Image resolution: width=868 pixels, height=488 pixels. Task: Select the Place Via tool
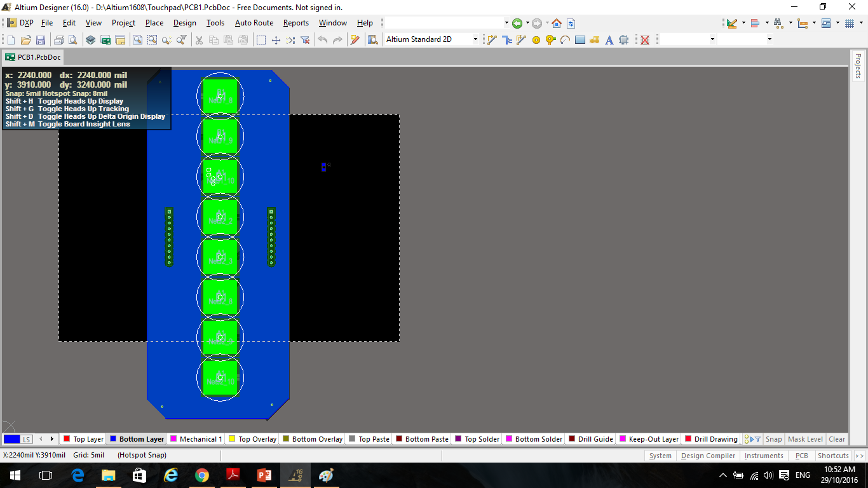(x=550, y=39)
